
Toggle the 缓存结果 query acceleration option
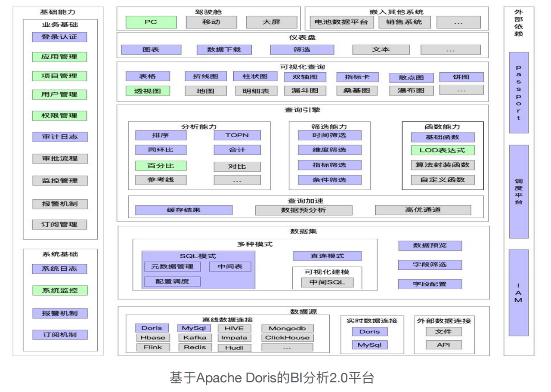click(x=184, y=210)
